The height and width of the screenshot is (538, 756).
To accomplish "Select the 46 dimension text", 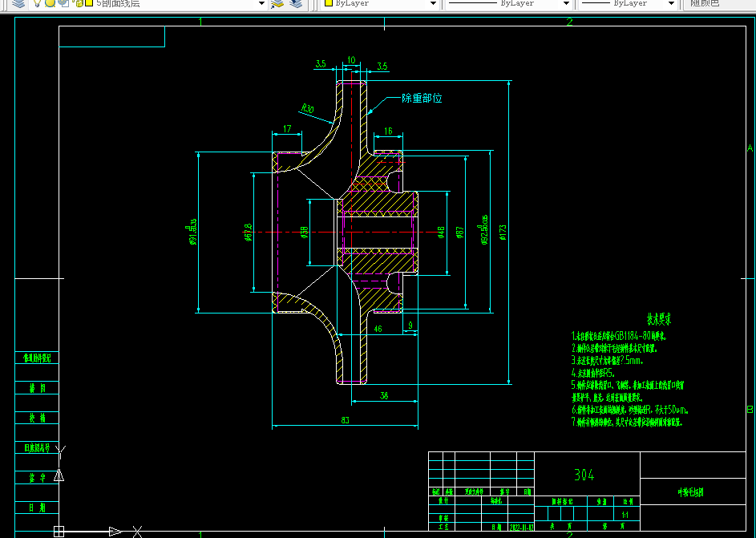I will tap(378, 328).
